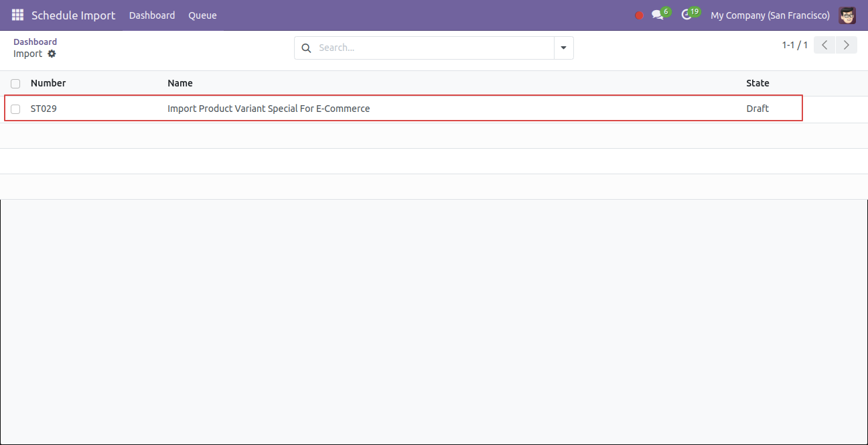Click the Draft state cell

(757, 109)
